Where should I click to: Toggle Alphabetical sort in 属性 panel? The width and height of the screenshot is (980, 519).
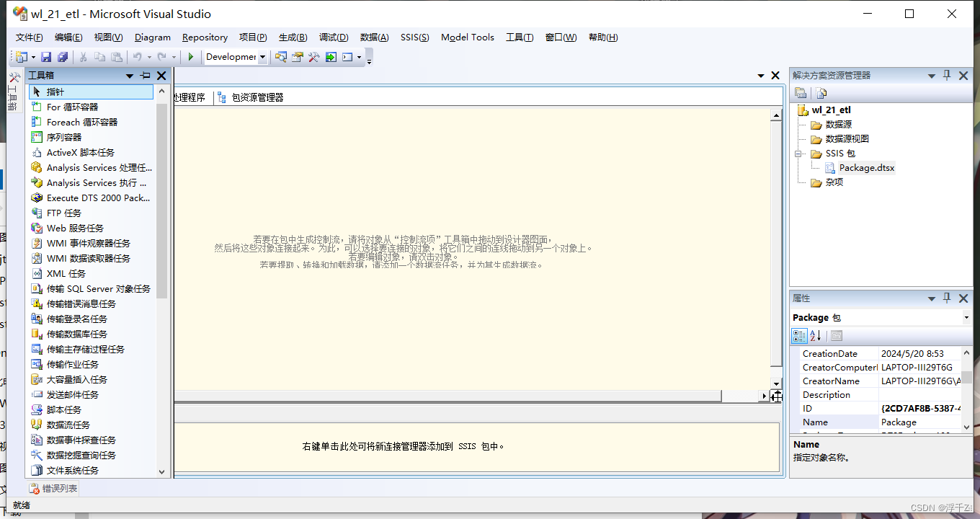pos(816,336)
